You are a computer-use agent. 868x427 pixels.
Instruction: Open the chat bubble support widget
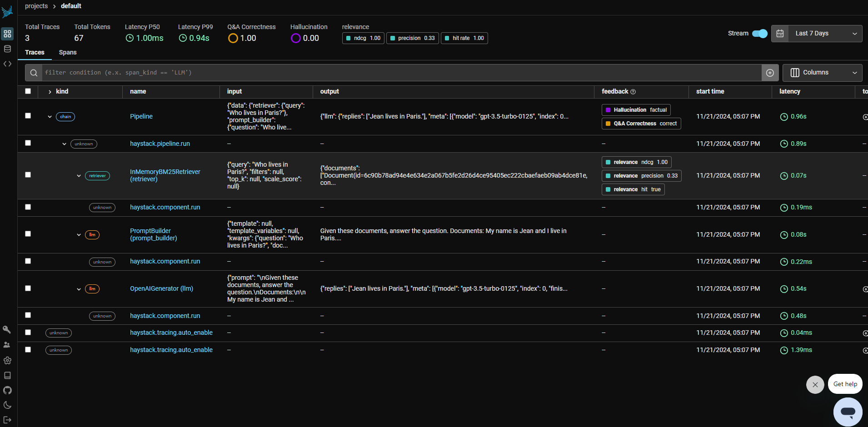coord(848,412)
